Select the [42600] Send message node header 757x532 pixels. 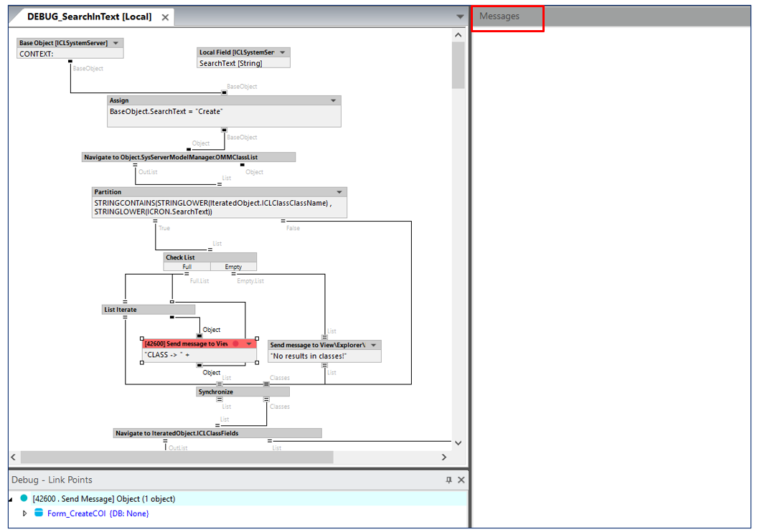coord(199,344)
